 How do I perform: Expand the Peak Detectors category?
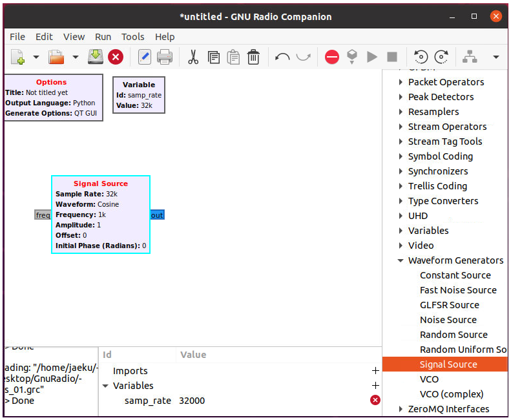401,97
